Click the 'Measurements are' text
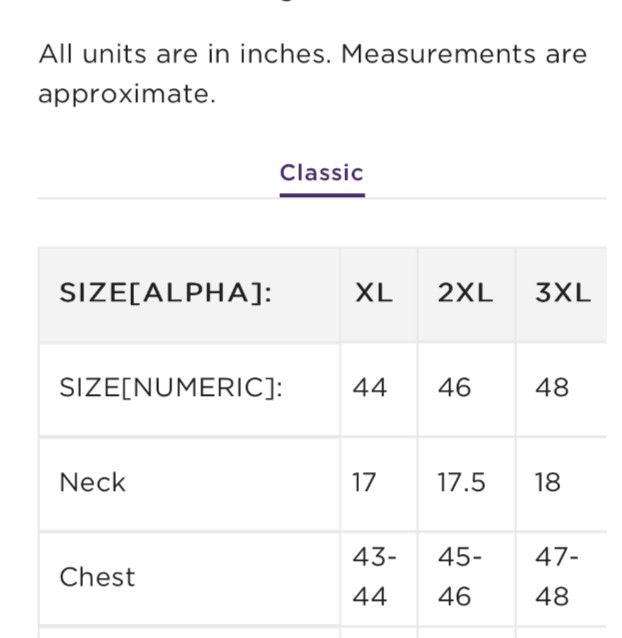The image size is (622, 638). pyautogui.click(x=464, y=54)
